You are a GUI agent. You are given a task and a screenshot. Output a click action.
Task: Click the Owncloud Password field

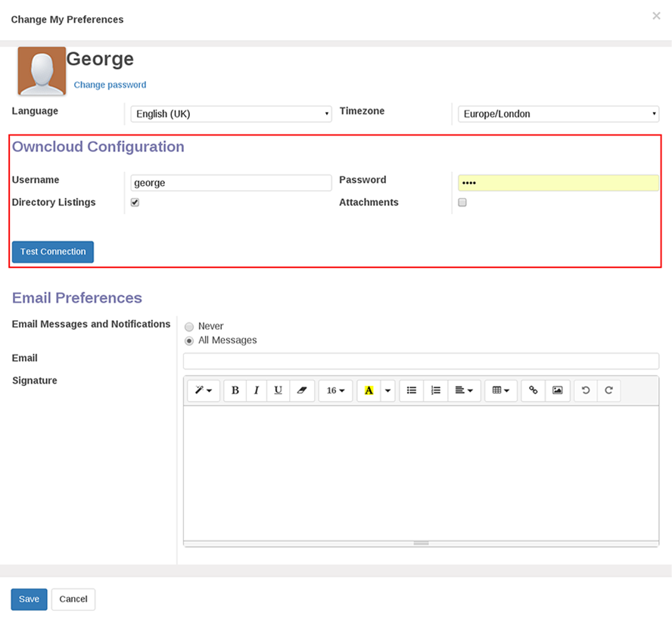[x=558, y=183]
